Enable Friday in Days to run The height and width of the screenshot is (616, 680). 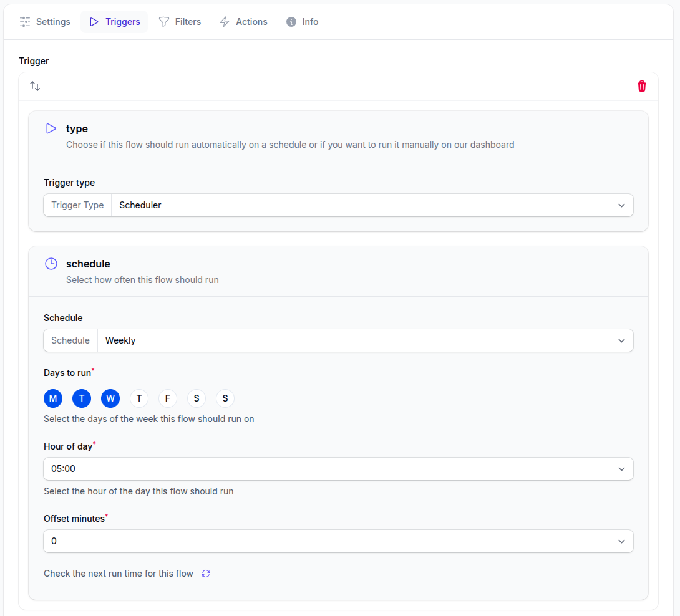[x=168, y=398]
